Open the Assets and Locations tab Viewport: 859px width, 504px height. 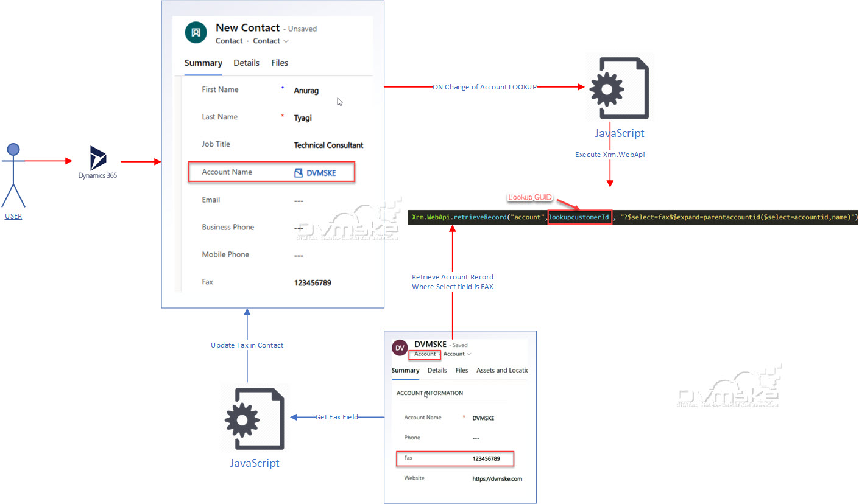(x=502, y=370)
